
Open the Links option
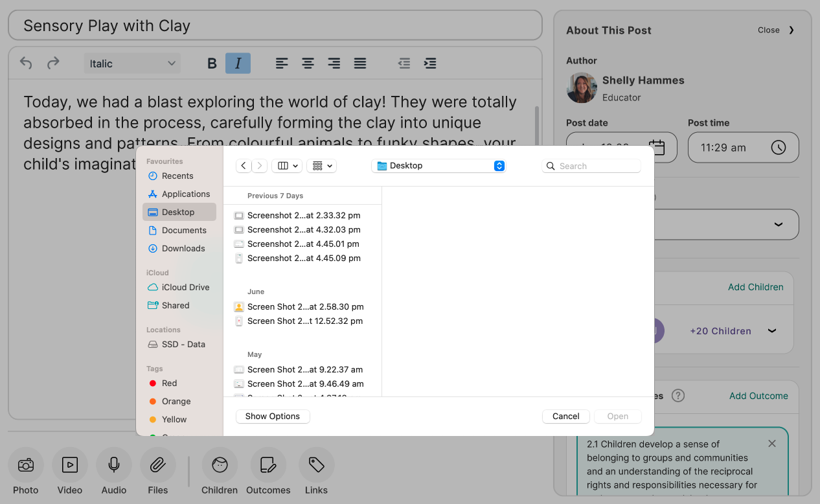click(316, 471)
